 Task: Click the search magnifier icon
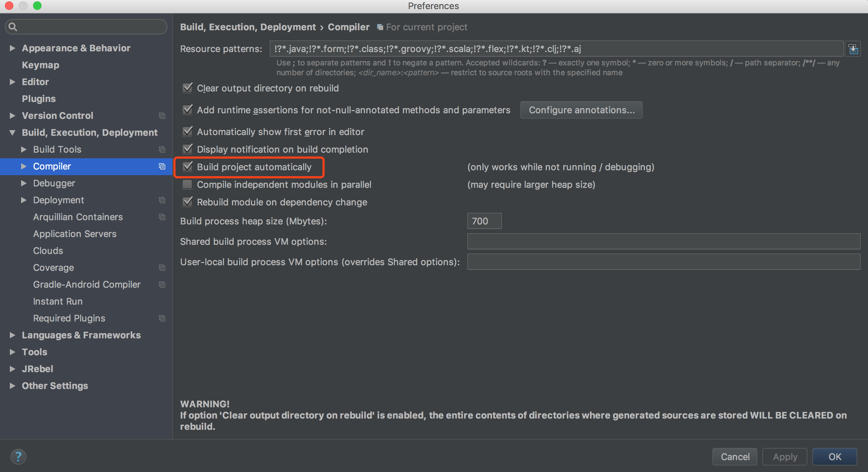[x=13, y=27]
